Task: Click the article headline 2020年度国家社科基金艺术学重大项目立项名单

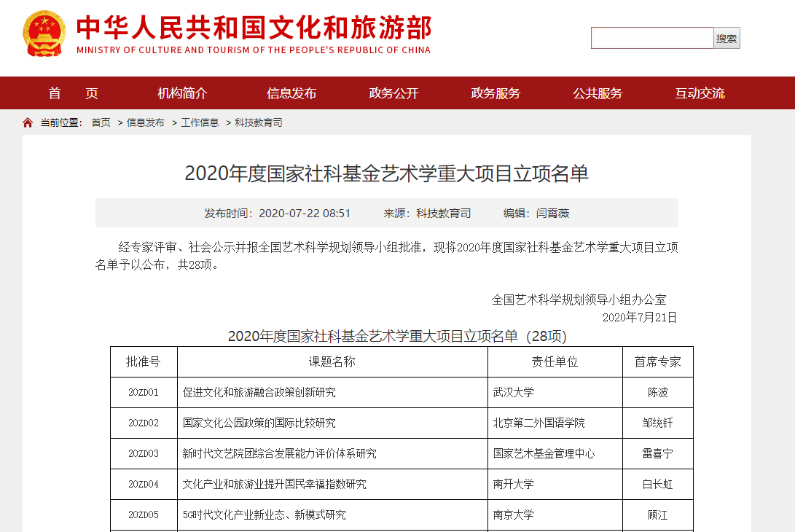Action: pos(386,173)
